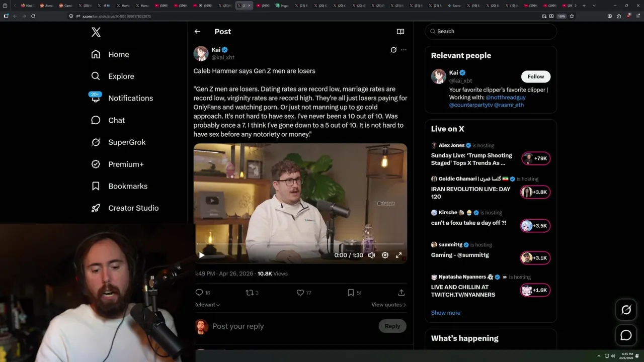Open the floating Grok button
The image size is (644, 362).
click(x=626, y=310)
